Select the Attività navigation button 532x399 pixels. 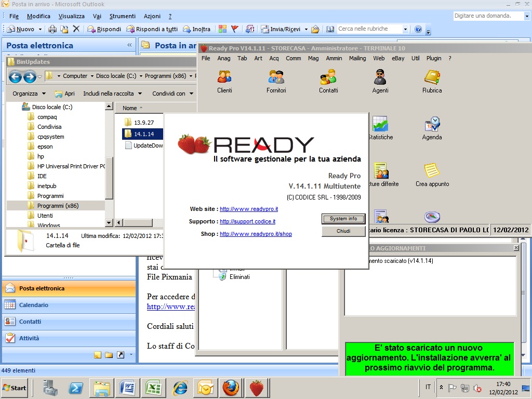(69, 338)
